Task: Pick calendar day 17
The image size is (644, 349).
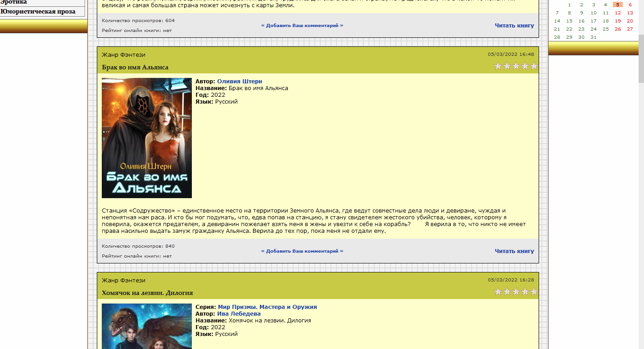Action: (x=594, y=21)
